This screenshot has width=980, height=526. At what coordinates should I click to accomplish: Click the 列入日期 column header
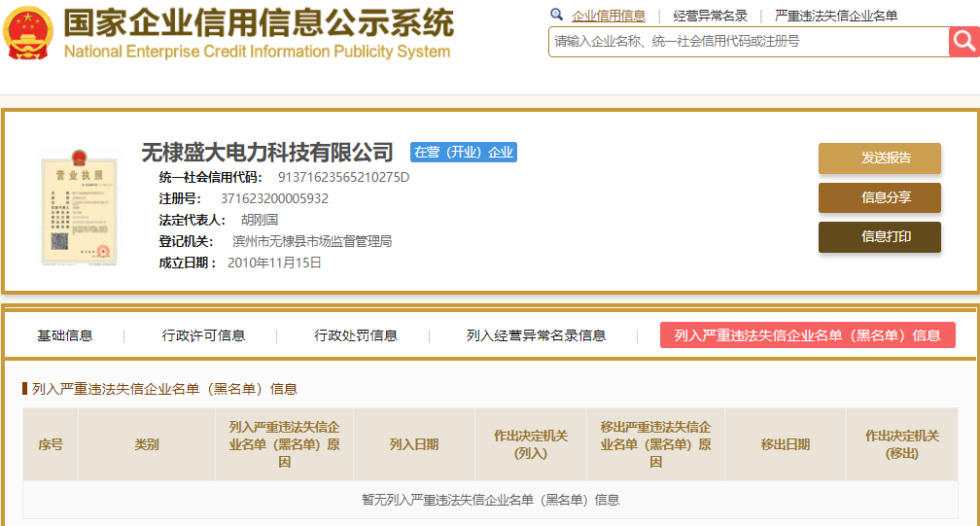[414, 444]
